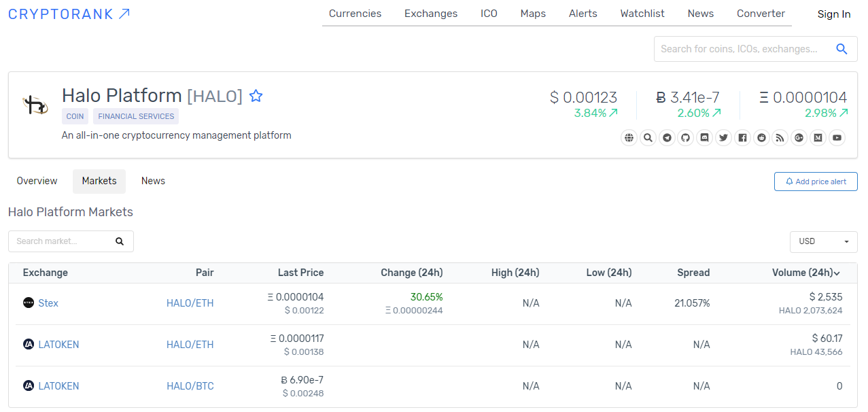The height and width of the screenshot is (412, 868).
Task: Open the Telegram channel icon
Action: tap(667, 138)
